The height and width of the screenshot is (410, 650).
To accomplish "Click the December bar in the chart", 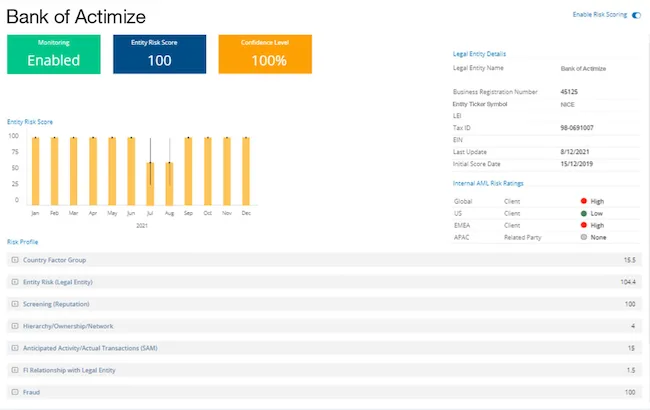I will pos(246,171).
